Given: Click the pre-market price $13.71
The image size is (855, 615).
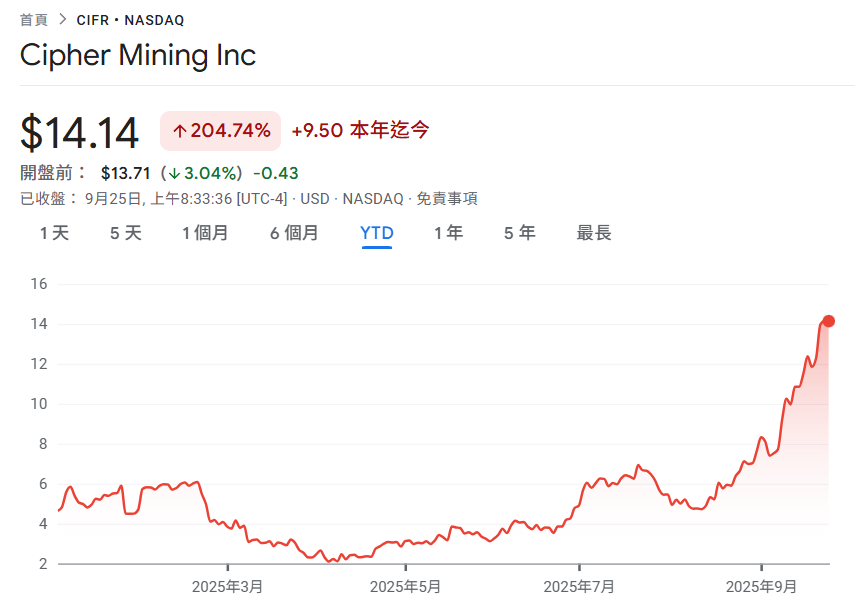Looking at the screenshot, I should click(x=125, y=172).
